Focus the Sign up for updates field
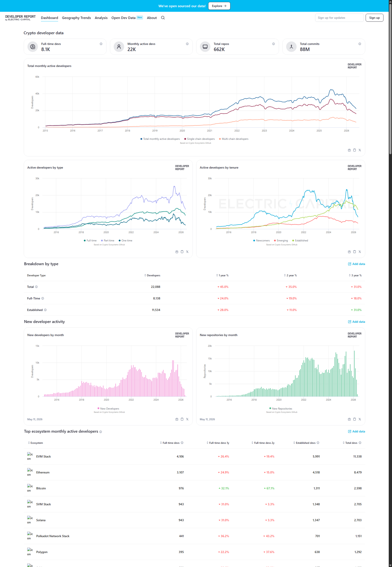This screenshot has width=392, height=567. point(339,18)
